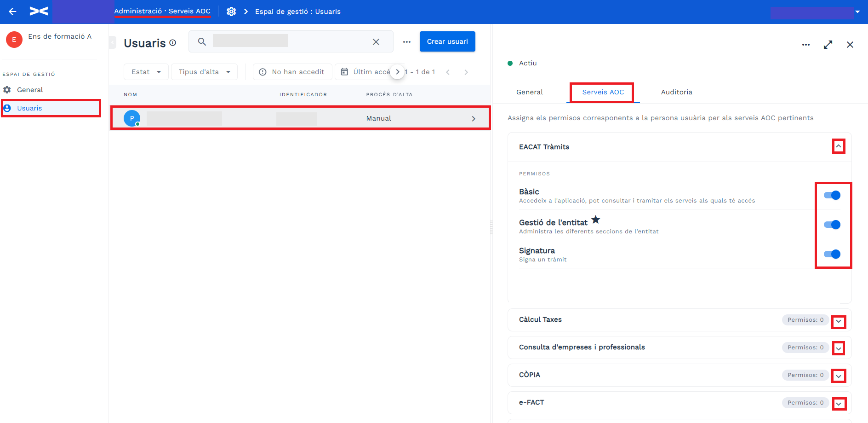Click the AOC logo icon
Viewport: 868px width, 423px height.
(39, 12)
